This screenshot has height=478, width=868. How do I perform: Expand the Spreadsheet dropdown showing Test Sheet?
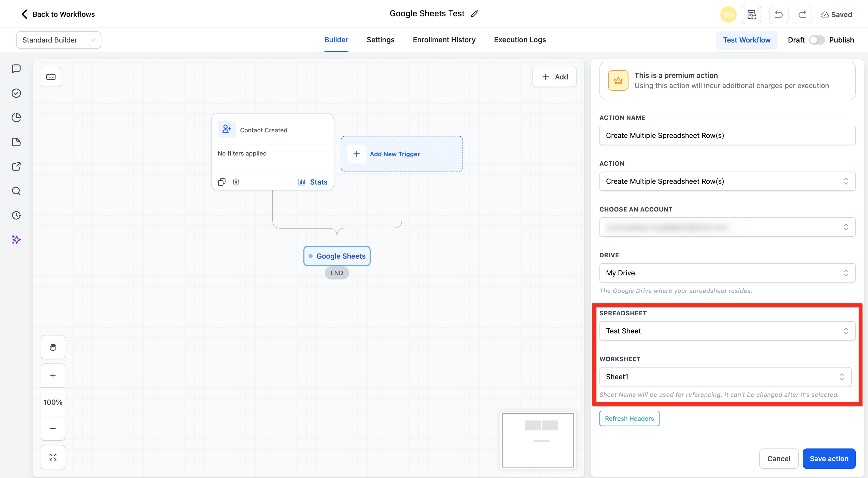pyautogui.click(x=727, y=331)
